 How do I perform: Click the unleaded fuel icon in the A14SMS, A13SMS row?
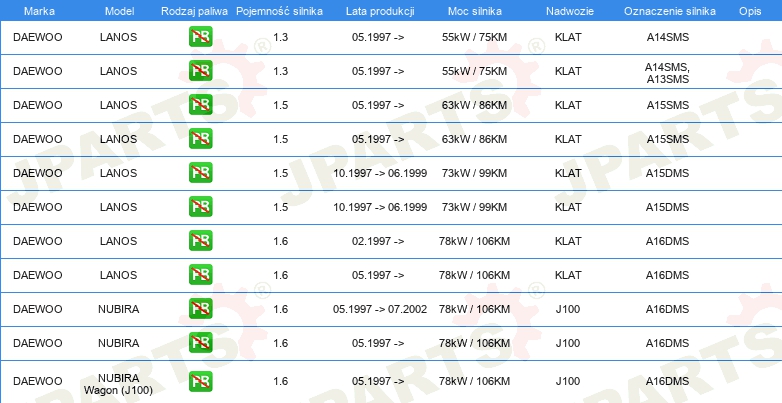200,71
